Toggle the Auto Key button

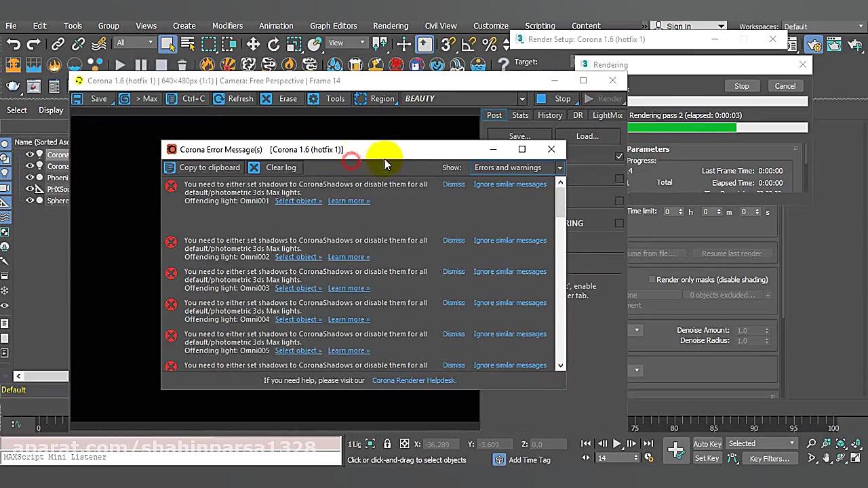pos(707,444)
